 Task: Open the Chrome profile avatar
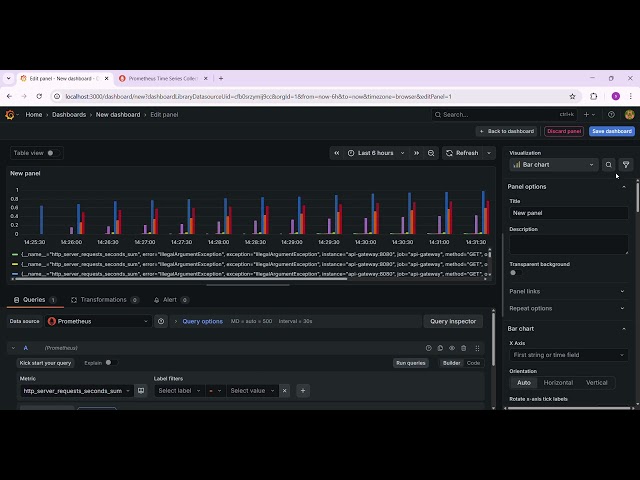616,96
